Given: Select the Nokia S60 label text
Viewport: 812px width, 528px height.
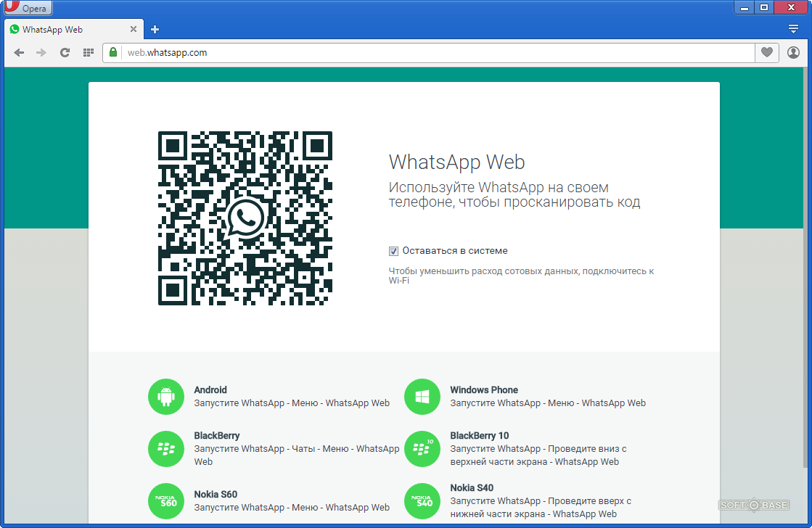Looking at the screenshot, I should [x=216, y=495].
